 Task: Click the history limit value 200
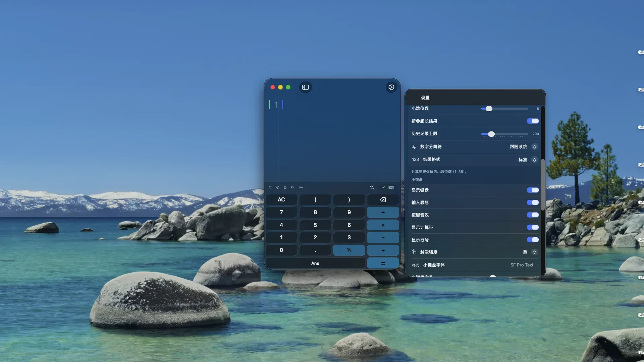pyautogui.click(x=536, y=134)
